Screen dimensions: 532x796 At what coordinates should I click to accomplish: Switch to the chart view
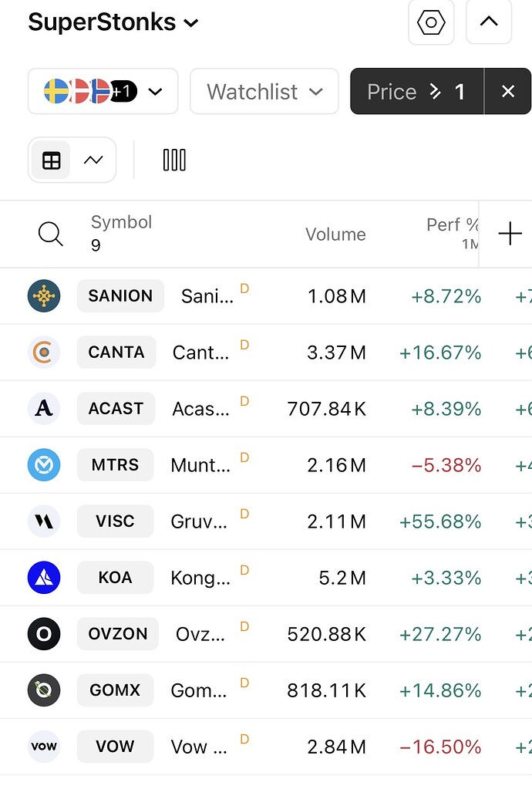pyautogui.click(x=93, y=160)
